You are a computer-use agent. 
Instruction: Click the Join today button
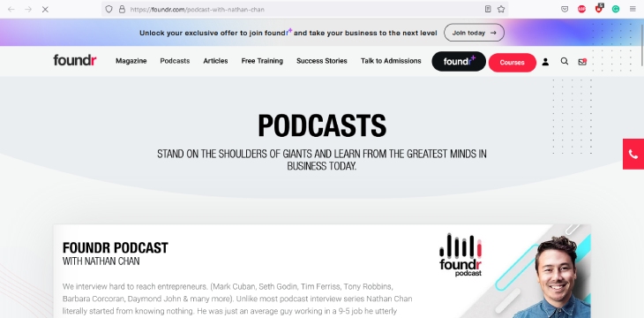click(474, 33)
